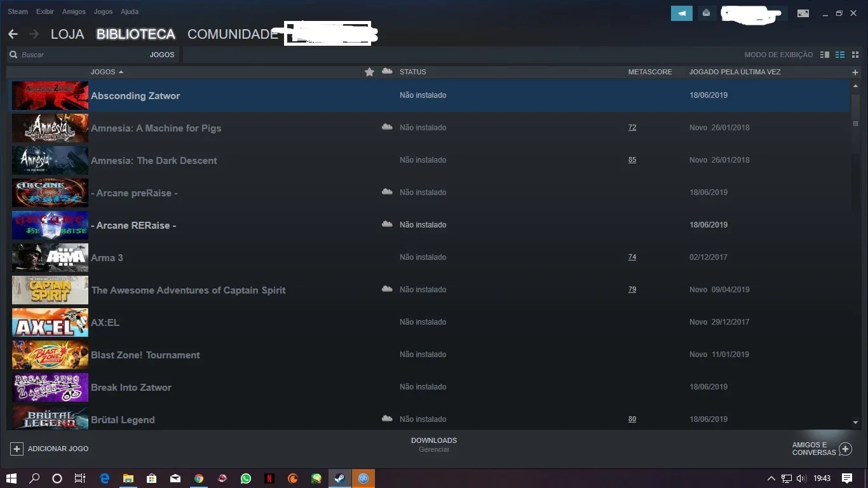Open Google Chrome from taskbar

(199, 478)
